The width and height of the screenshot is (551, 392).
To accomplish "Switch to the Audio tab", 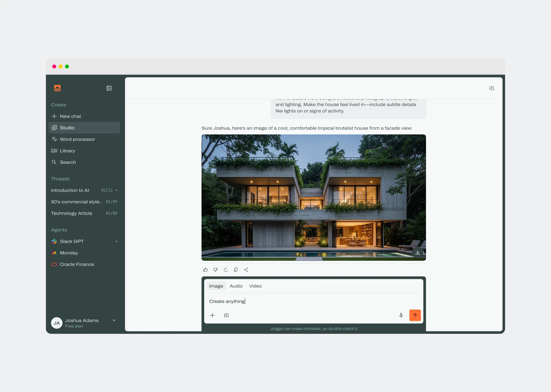I will tap(236, 286).
